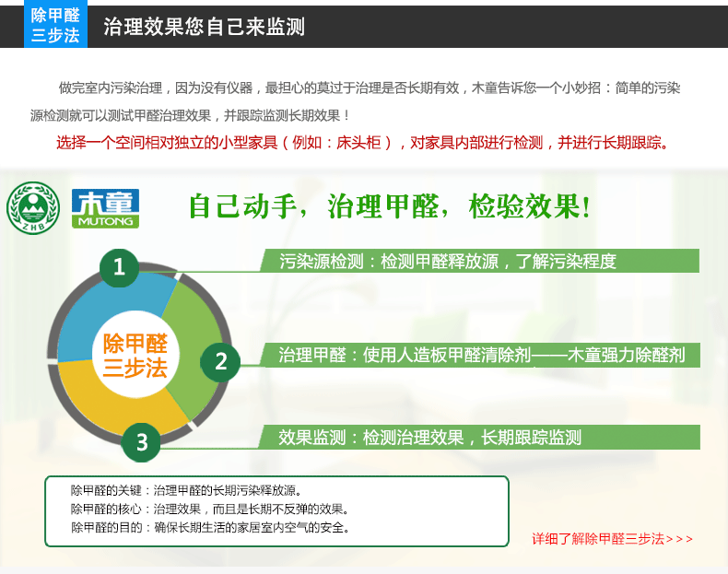Click the line 除甲醛的核心：治理效果
The image size is (728, 574).
210,509
